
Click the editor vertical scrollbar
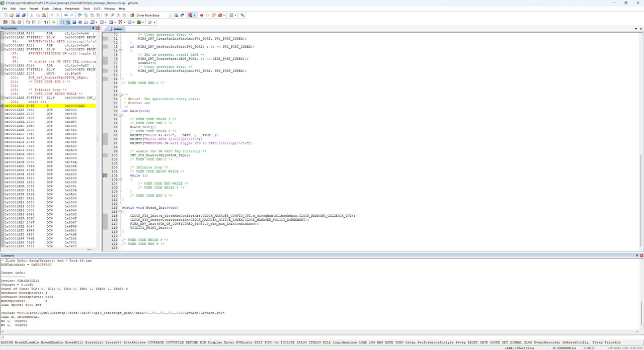pyautogui.click(x=641, y=140)
